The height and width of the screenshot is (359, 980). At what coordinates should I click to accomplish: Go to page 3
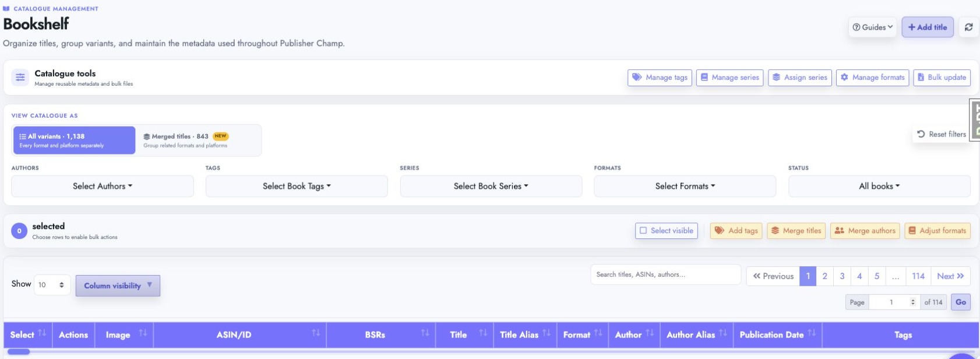(842, 276)
